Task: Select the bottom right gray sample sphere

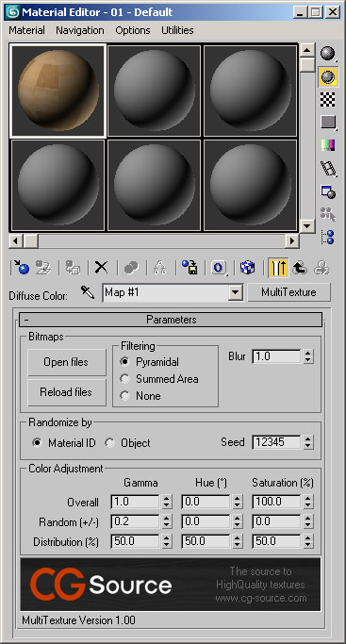Action: [x=250, y=185]
